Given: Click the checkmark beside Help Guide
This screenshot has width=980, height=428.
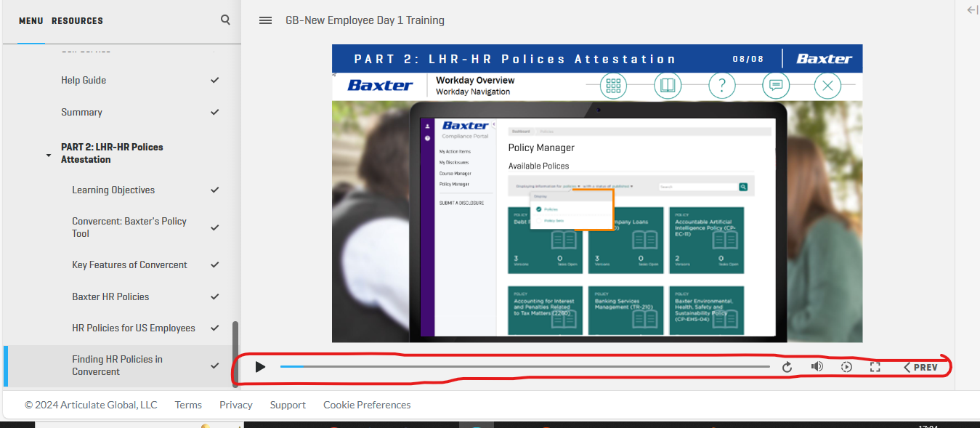Looking at the screenshot, I should [214, 80].
